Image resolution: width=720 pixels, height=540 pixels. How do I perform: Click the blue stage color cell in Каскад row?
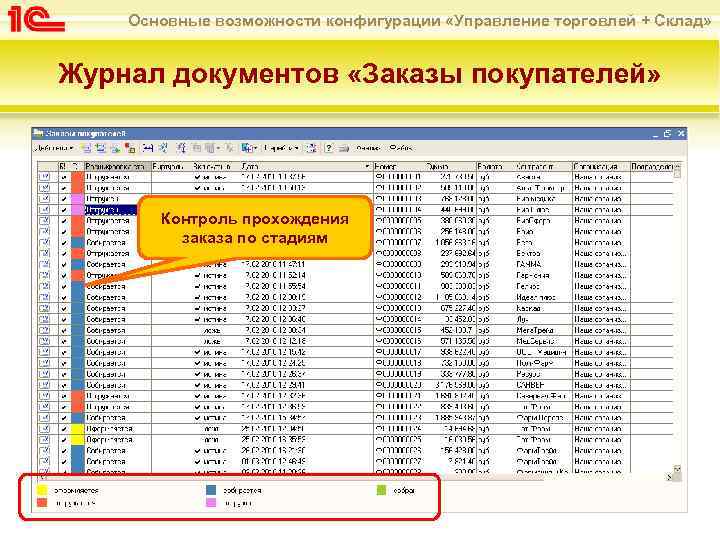point(78,308)
